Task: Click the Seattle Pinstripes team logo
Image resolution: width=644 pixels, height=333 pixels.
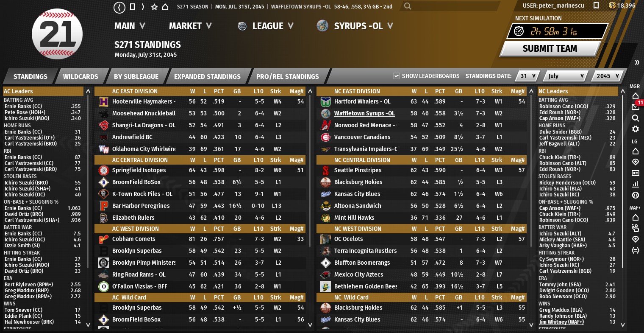Action: tap(325, 171)
